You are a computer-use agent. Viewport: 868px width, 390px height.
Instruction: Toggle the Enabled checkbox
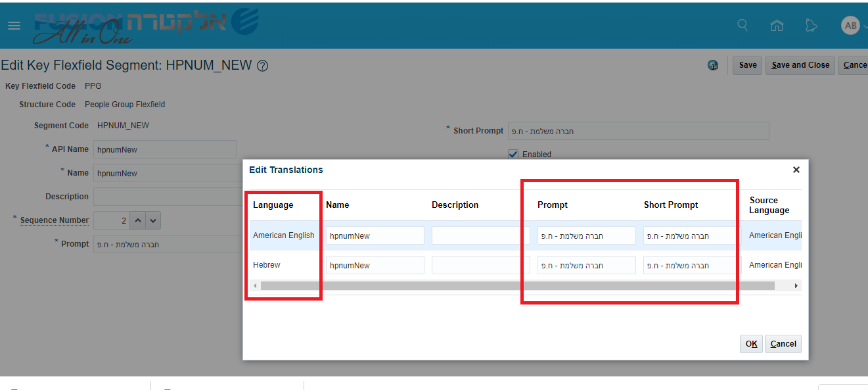[x=513, y=155]
